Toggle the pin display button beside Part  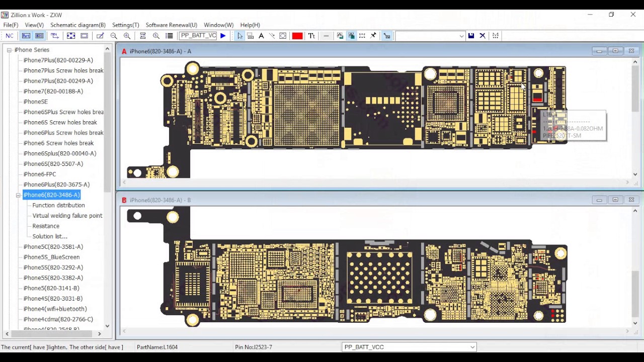(x=39, y=36)
